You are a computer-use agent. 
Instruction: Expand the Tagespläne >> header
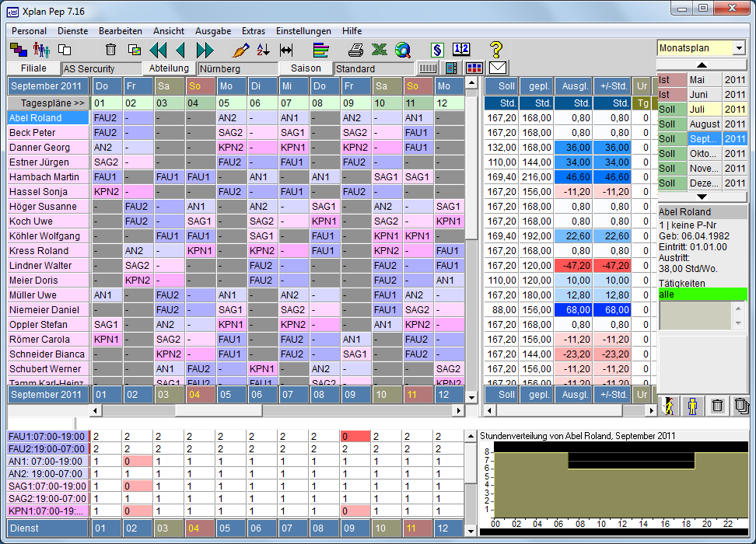pos(48,103)
